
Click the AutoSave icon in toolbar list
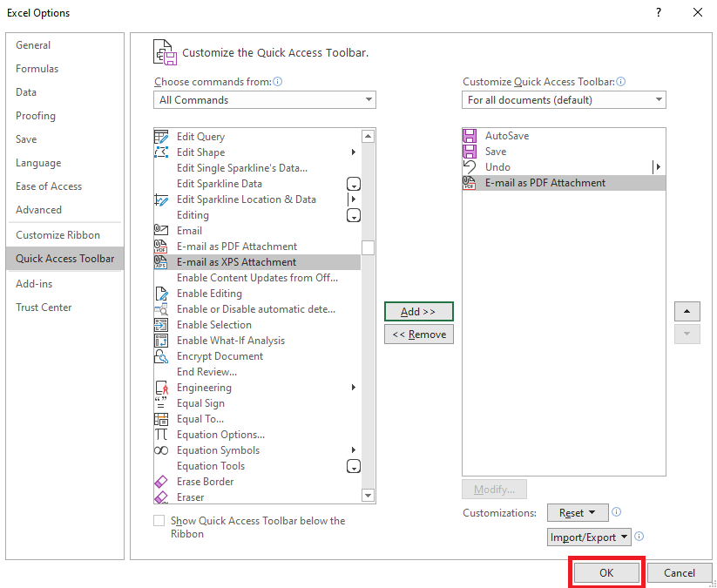click(x=470, y=136)
